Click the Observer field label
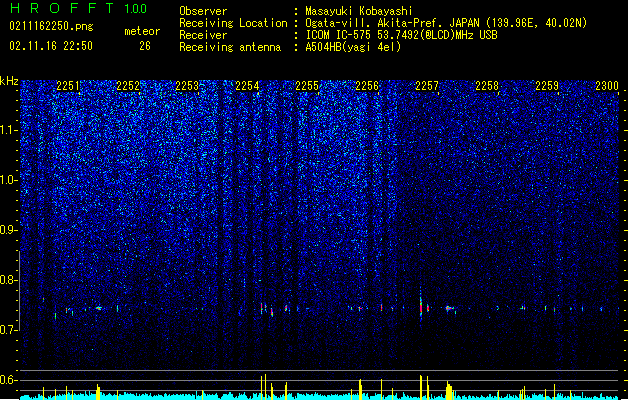This screenshot has width=629, height=400. [x=203, y=11]
